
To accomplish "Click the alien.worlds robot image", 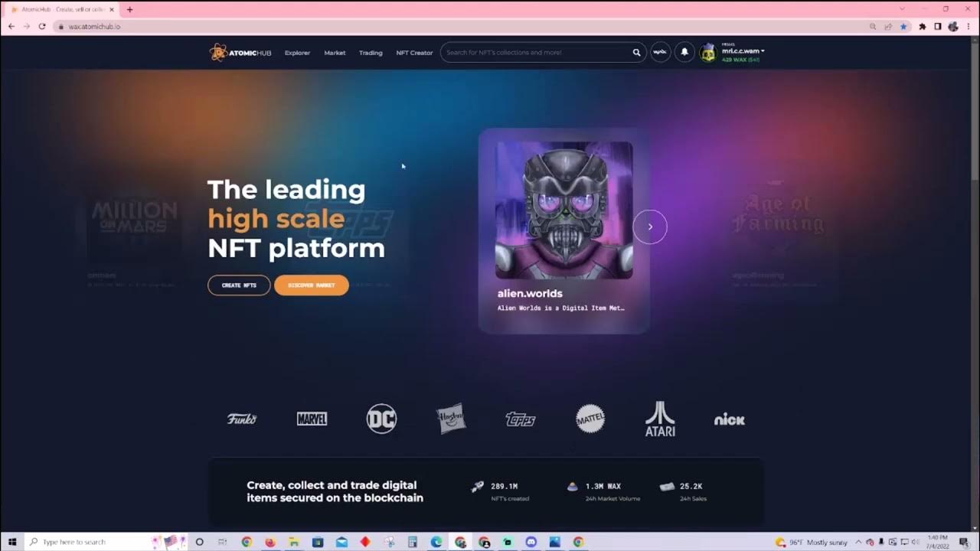I will 564,210.
